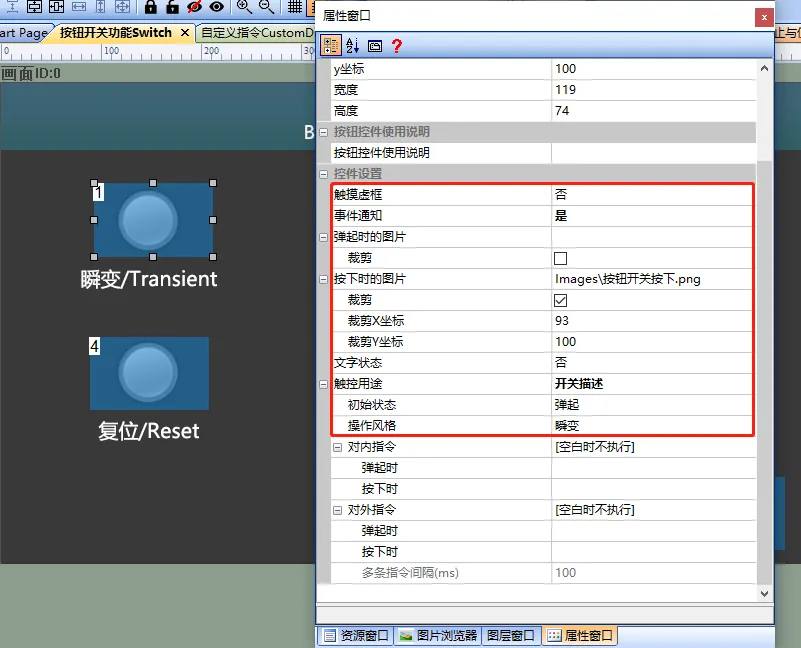Click the Images\按钮开关按下.png path field
The image size is (801, 648).
(x=652, y=279)
